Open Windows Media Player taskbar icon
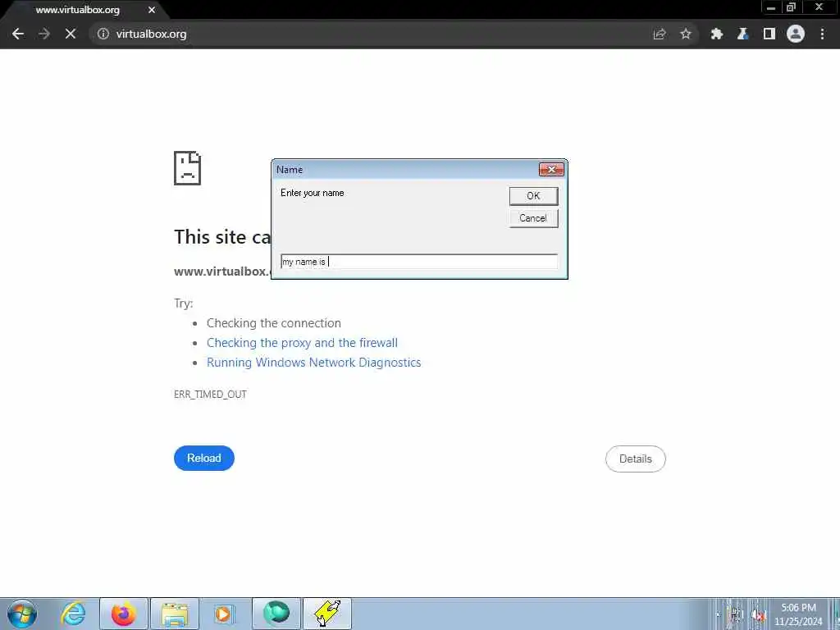Screen dimensions: 840x630 pos(223,614)
